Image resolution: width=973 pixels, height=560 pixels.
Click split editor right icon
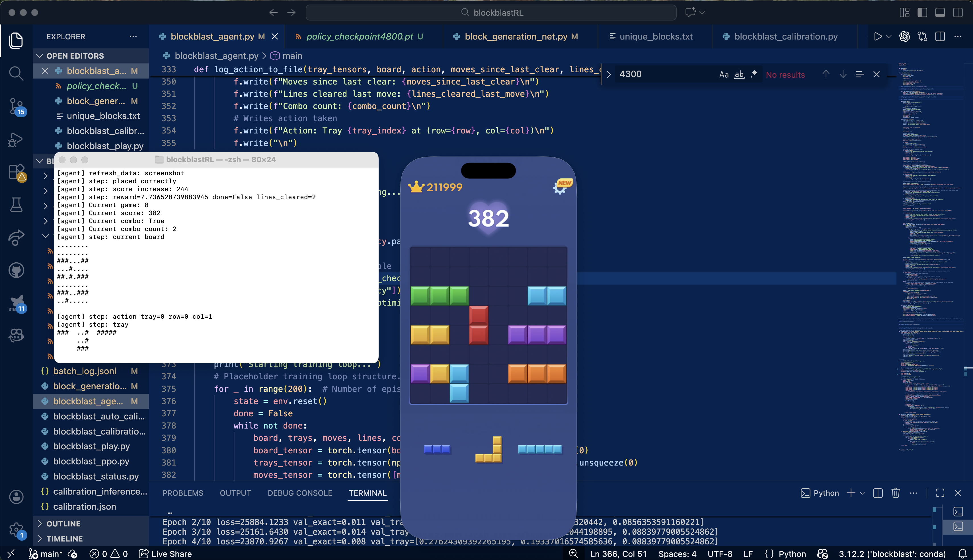pos(940,36)
